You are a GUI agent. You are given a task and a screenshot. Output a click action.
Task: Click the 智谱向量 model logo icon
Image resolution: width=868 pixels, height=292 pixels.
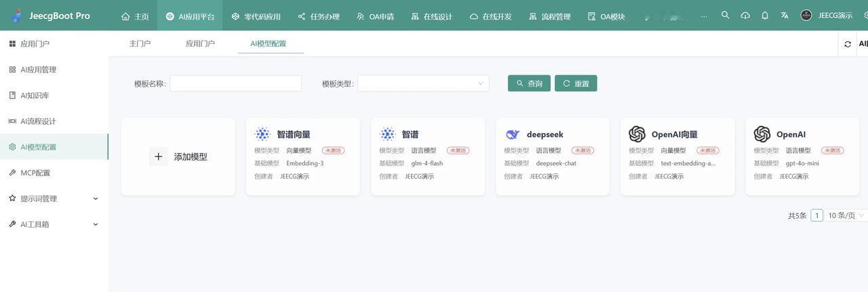pos(262,134)
